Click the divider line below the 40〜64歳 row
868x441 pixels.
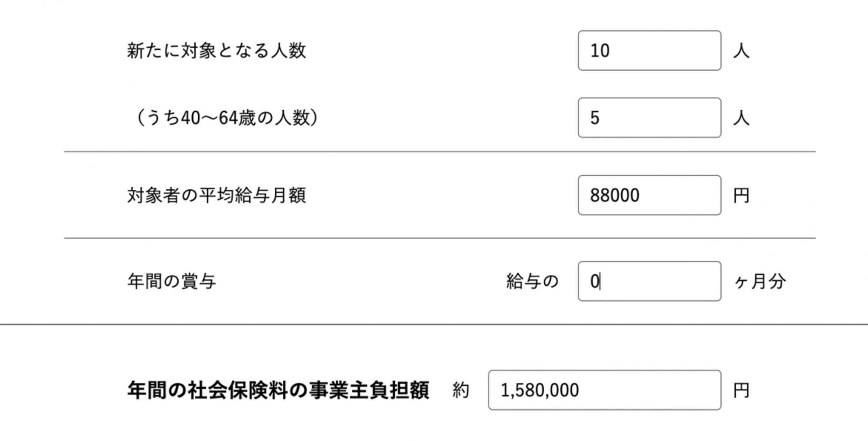coord(439,152)
